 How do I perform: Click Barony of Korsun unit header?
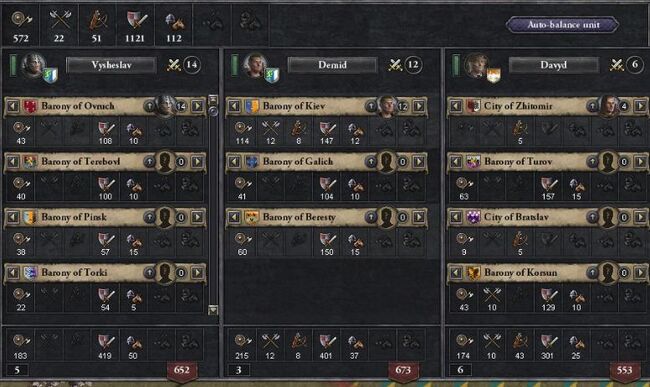[x=546, y=272]
